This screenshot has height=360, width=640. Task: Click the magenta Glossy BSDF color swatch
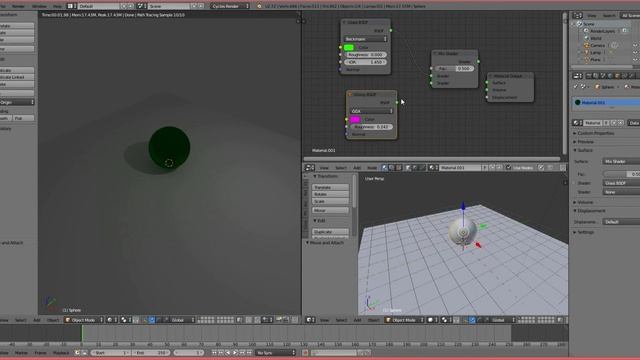pyautogui.click(x=355, y=119)
